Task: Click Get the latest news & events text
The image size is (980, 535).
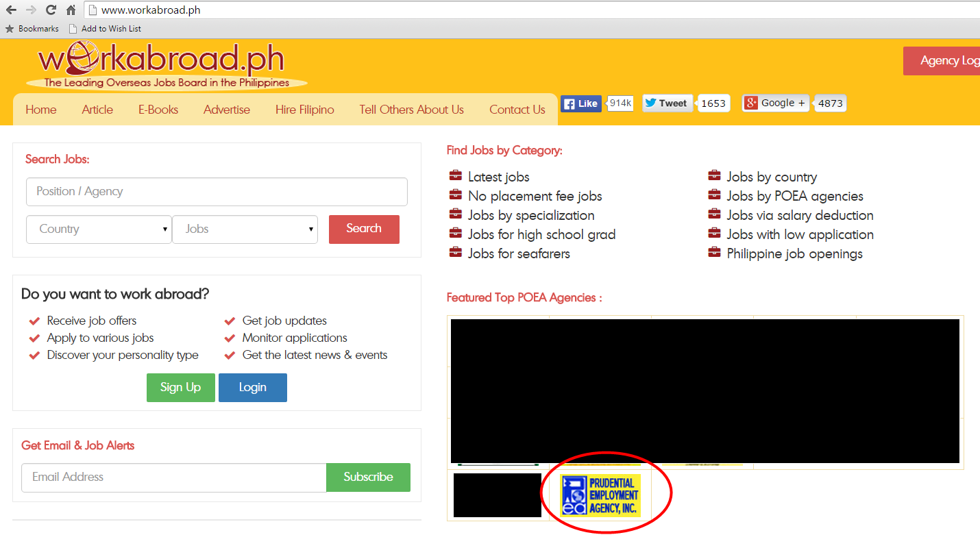Action: (x=315, y=356)
